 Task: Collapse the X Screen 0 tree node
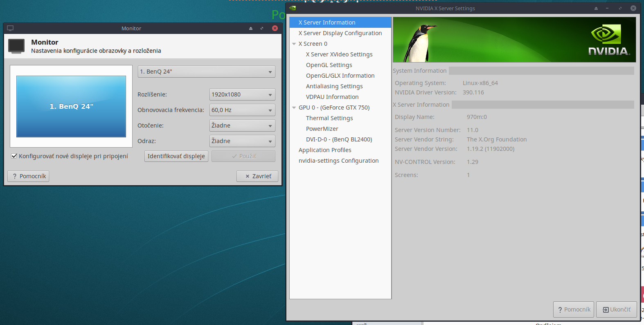point(294,44)
